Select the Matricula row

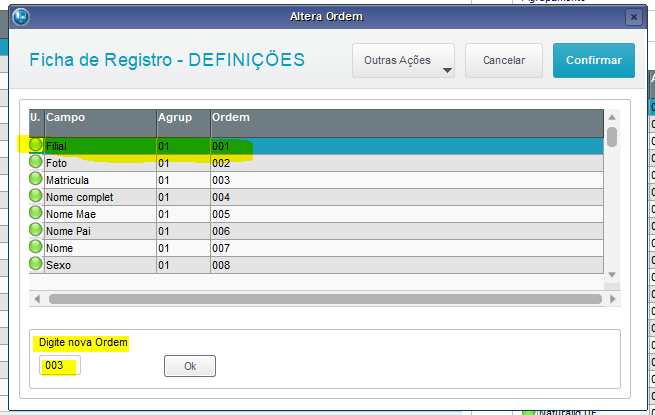point(316,180)
